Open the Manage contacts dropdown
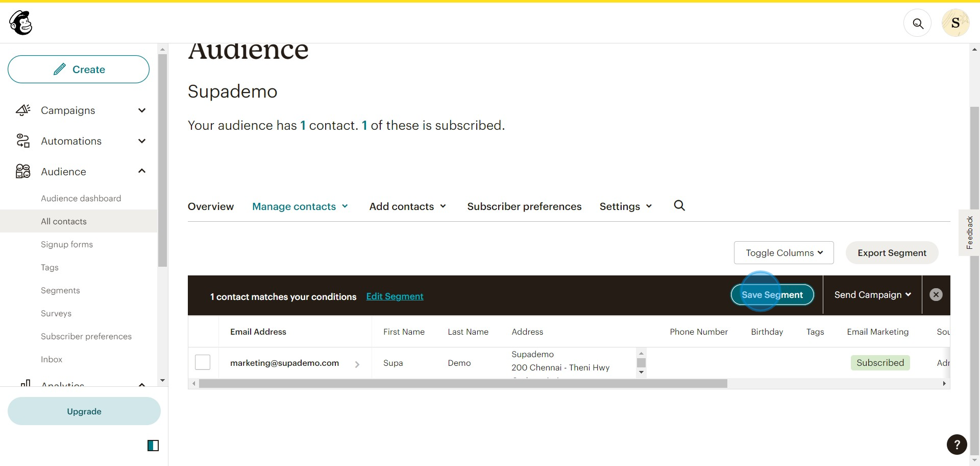 (x=300, y=206)
